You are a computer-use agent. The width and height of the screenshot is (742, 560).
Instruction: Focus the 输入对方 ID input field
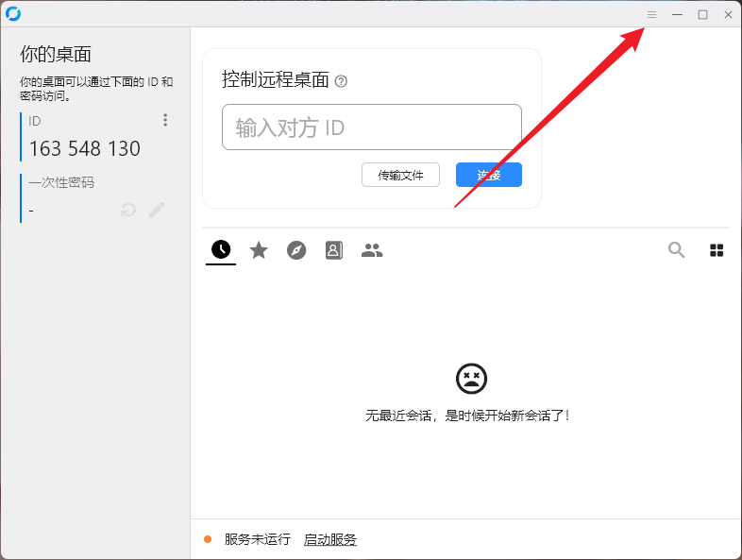point(371,127)
